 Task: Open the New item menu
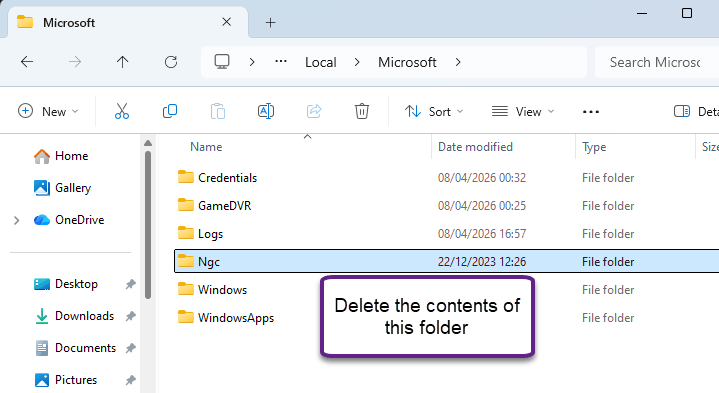click(x=48, y=111)
